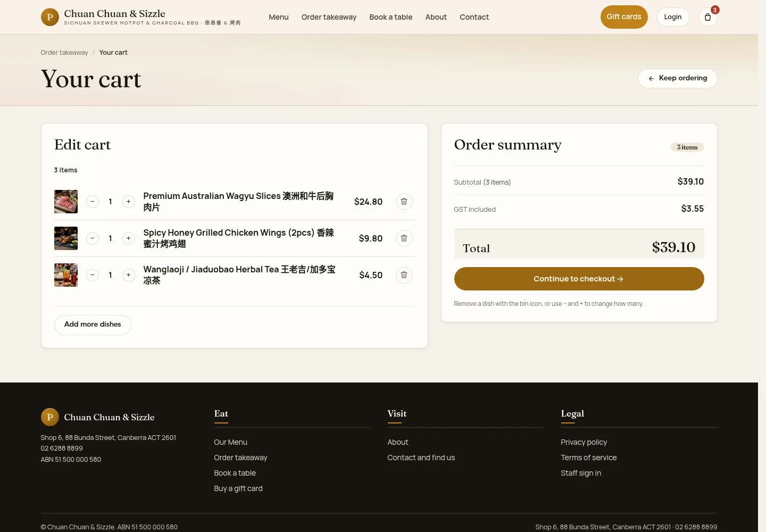Image resolution: width=766 pixels, height=532 pixels.
Task: Open the Wagyu Slices product thumbnail
Action: 66,202
